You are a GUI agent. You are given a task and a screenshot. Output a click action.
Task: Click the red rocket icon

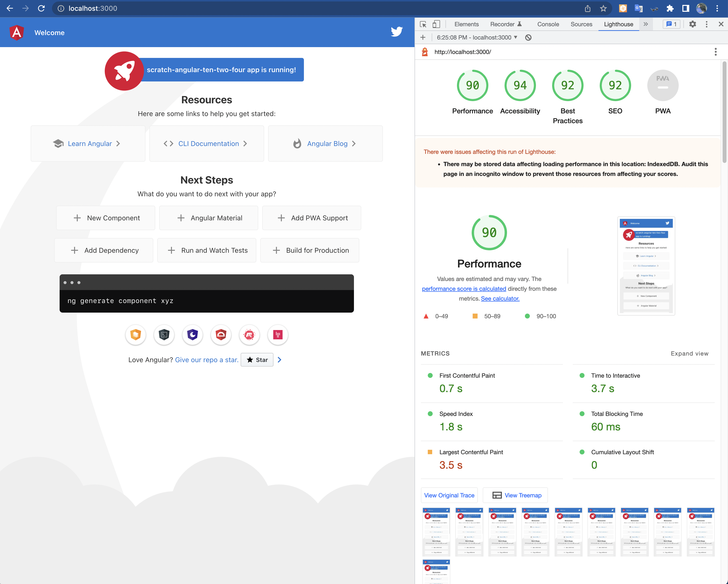pos(124,71)
